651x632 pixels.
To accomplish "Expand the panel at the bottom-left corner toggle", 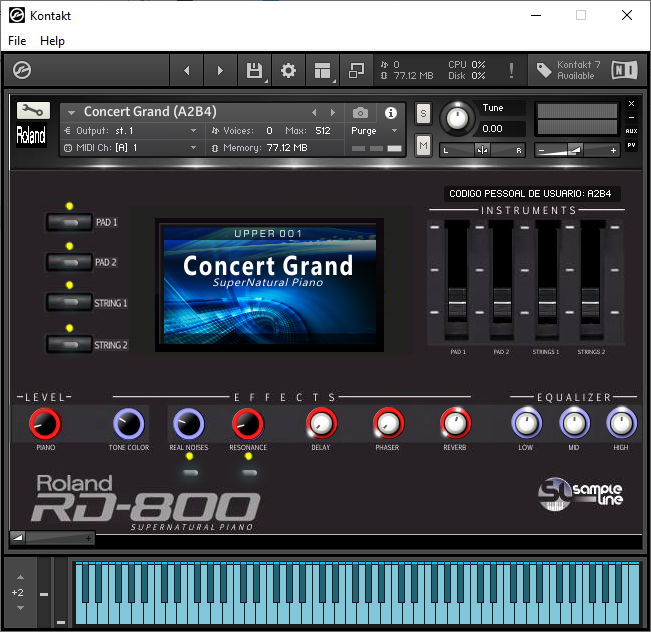I will click(x=18, y=538).
